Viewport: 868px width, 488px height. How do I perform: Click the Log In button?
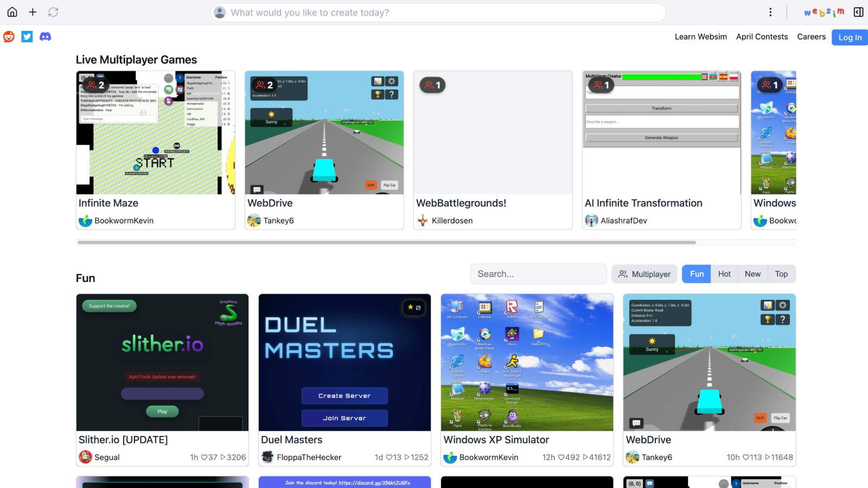850,37
